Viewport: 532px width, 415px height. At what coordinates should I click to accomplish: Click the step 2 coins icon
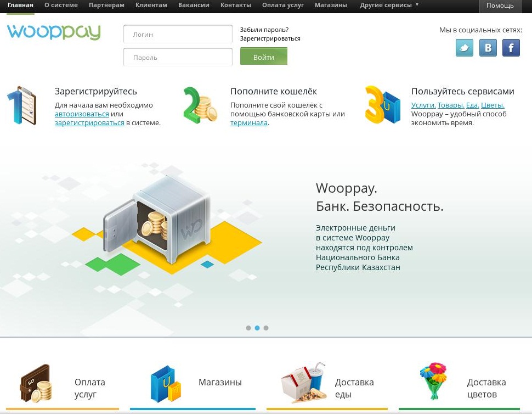click(x=200, y=105)
